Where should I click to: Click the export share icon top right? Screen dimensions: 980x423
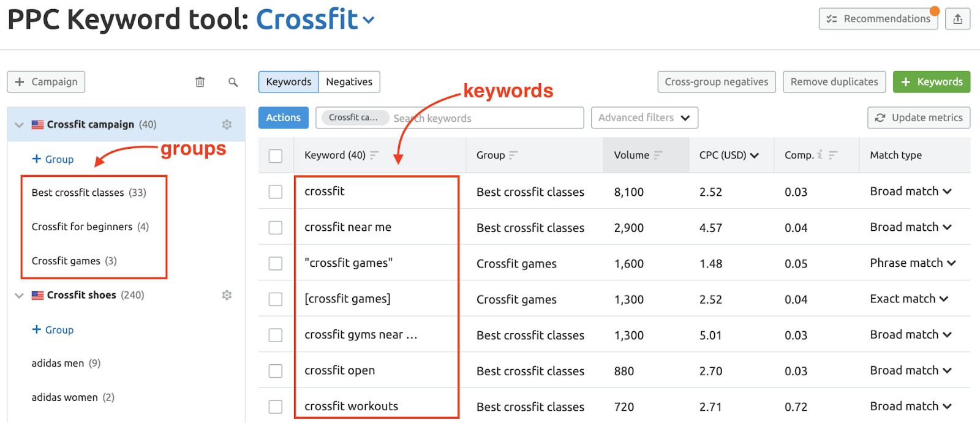pyautogui.click(x=957, y=19)
